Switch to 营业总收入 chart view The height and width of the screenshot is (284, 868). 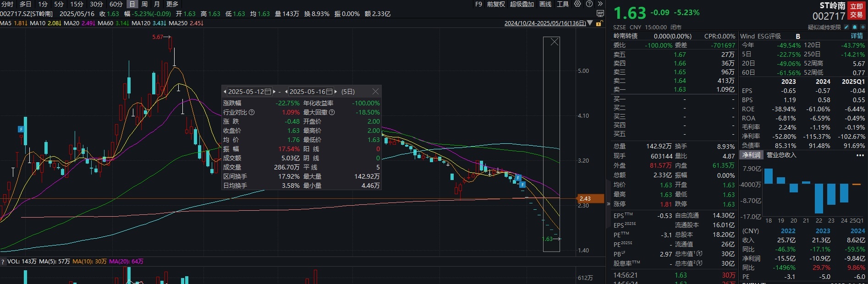click(x=781, y=155)
